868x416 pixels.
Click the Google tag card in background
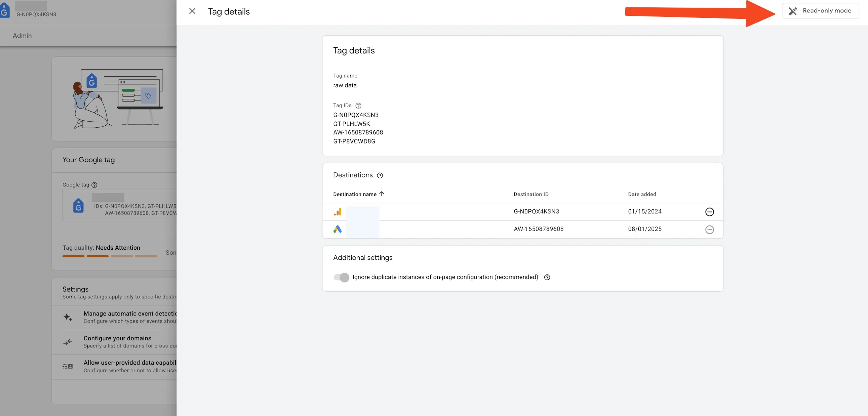pos(119,205)
